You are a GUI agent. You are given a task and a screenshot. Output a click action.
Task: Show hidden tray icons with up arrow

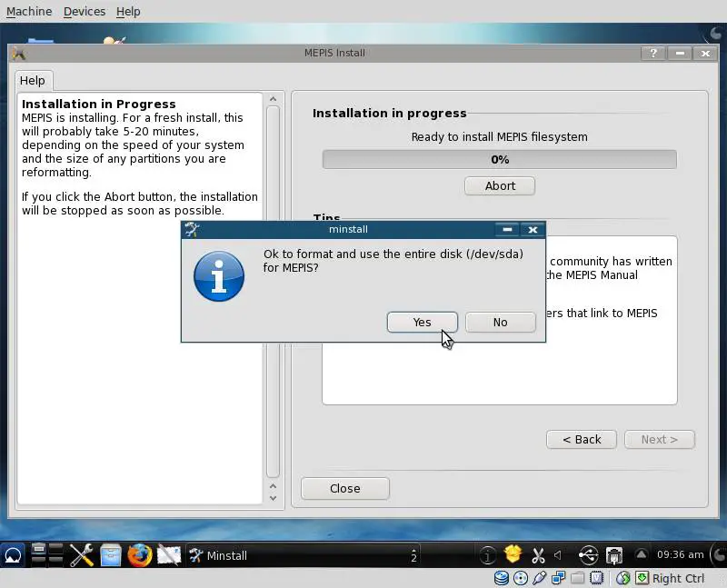(642, 553)
